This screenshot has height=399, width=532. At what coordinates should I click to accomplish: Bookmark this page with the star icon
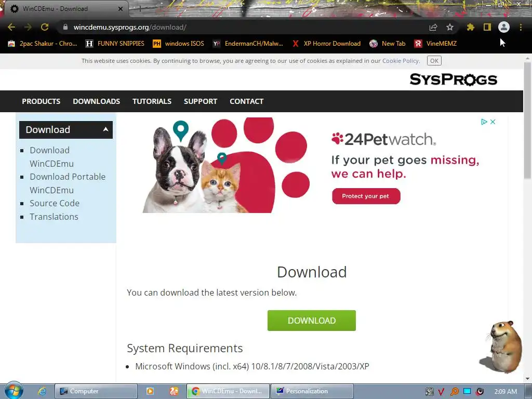pyautogui.click(x=450, y=27)
